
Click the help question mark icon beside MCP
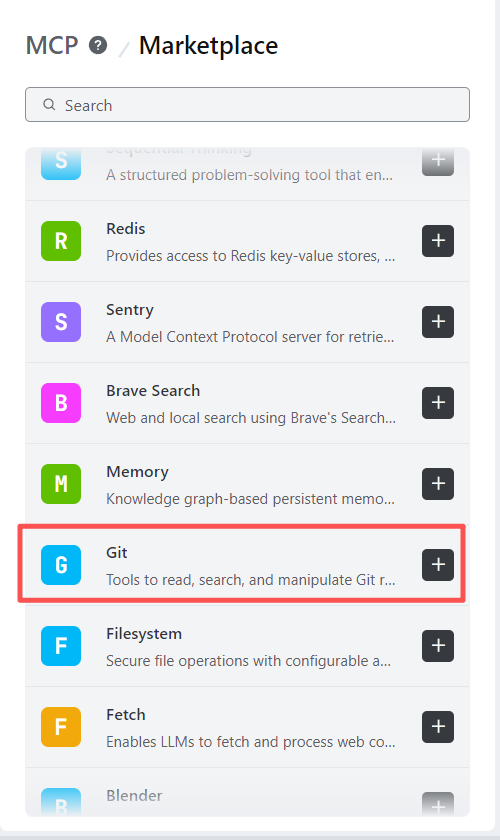pos(98,46)
